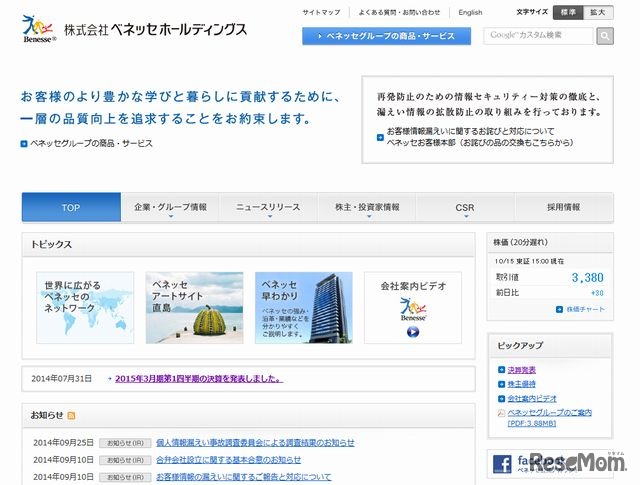Viewport: 640px width, 485px height.
Task: Open the 世界に広がるベネッセのネットワーク banner
Action: point(85,308)
